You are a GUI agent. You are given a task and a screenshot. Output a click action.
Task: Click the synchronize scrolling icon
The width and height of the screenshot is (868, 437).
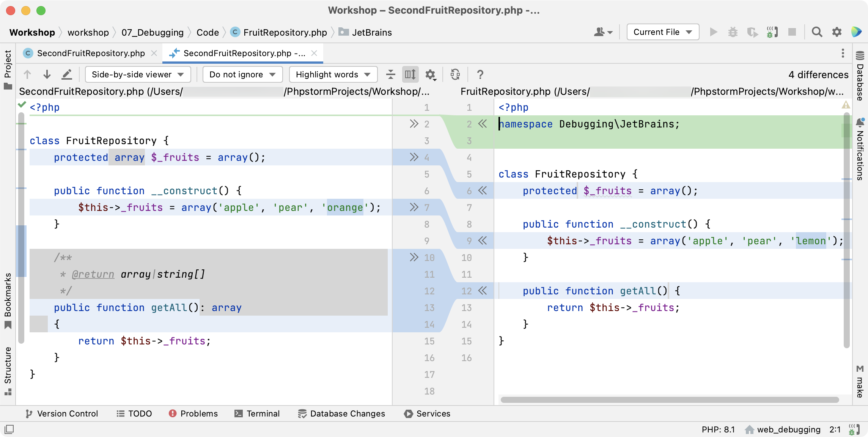[410, 75]
